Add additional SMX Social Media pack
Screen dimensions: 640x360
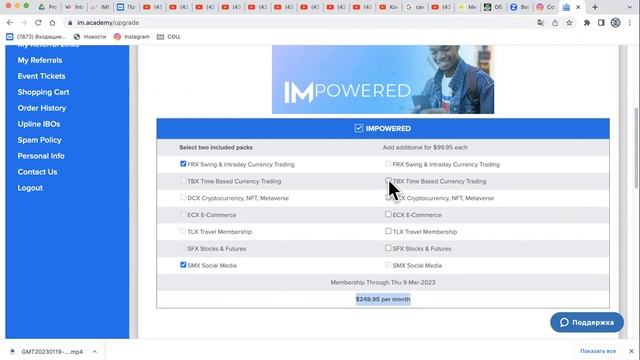[388, 265]
